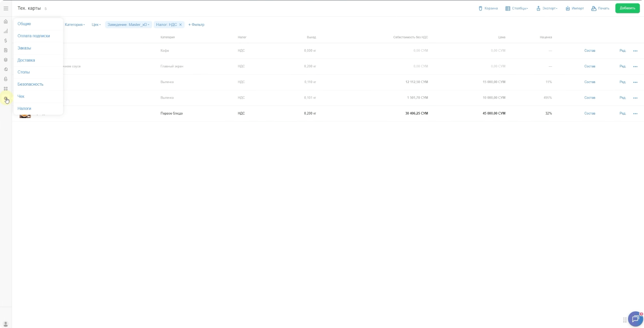Click the padlock access icon in sidebar
644x328 pixels.
point(6,79)
